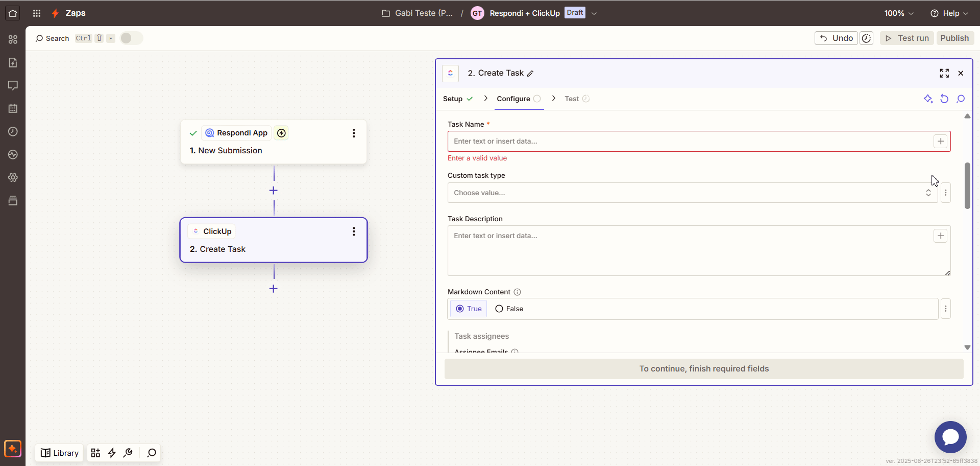Open Custom task type options menu
Image resolution: width=980 pixels, height=466 pixels.
click(x=945, y=193)
